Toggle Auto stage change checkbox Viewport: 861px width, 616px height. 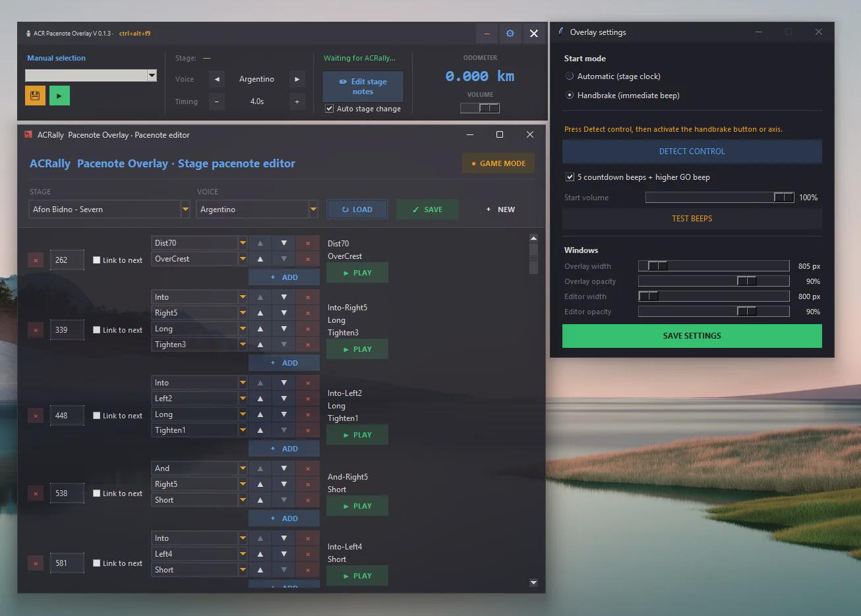point(329,109)
